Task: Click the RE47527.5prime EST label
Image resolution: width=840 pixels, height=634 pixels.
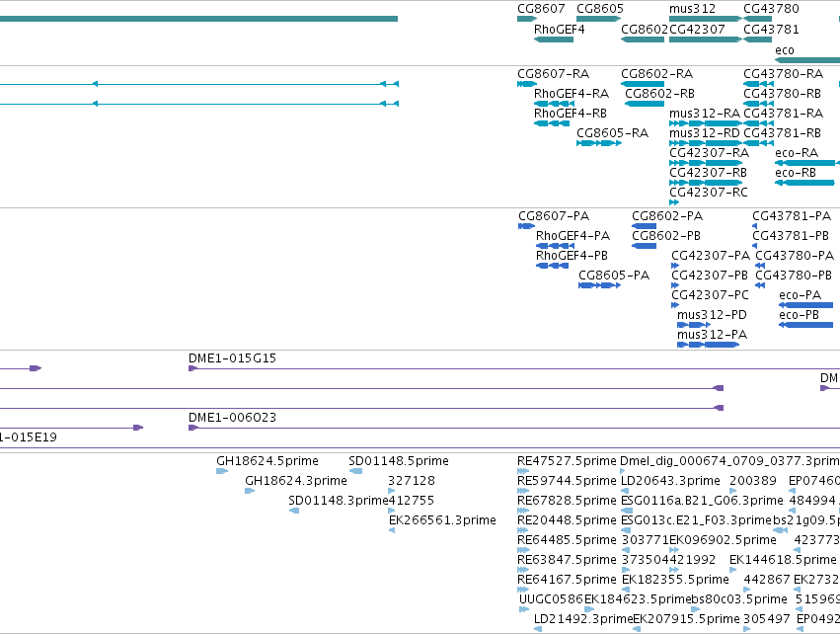Action: coord(567,461)
